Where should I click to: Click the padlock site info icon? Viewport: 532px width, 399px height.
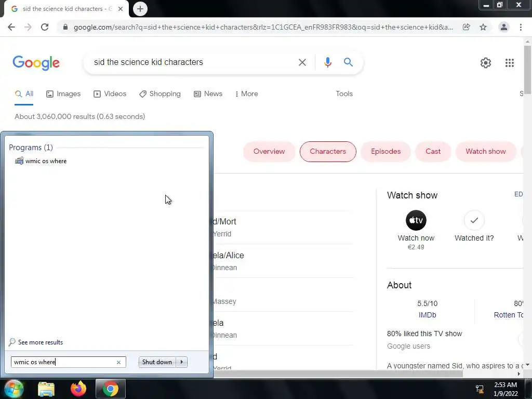pos(65,27)
